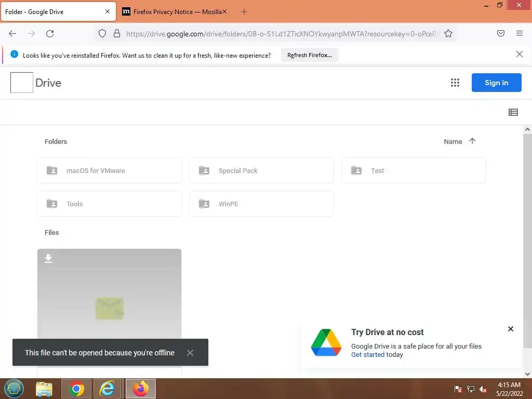The width and height of the screenshot is (532, 399).
Task: Click the Refresh Firefox… button
Action: 310,55
